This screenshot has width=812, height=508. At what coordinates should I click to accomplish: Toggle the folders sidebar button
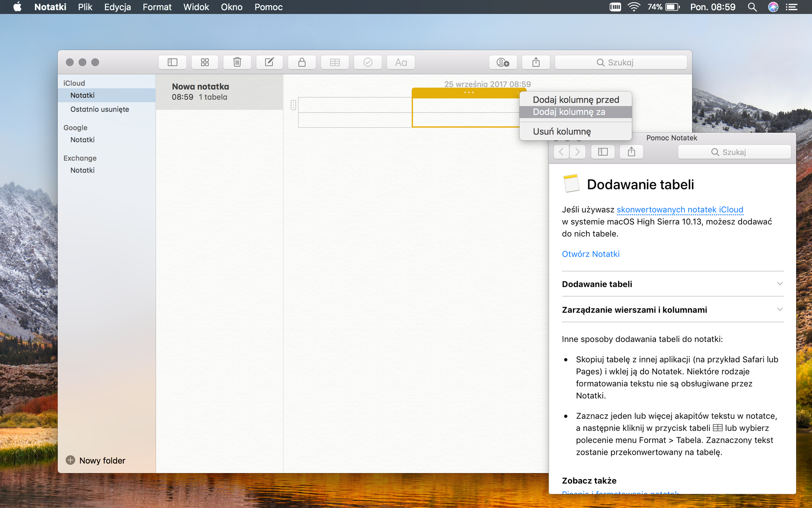click(172, 62)
